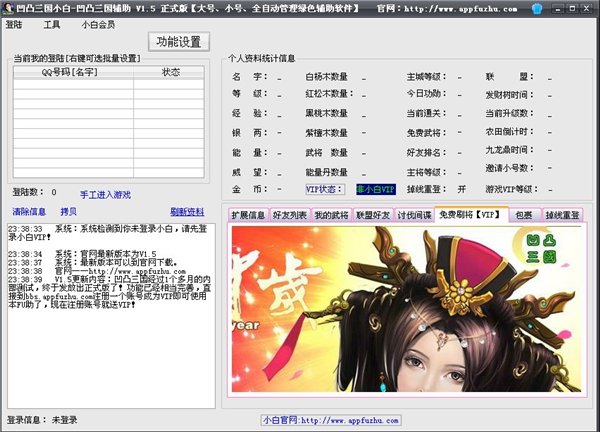600x432 pixels.
Task: Switch to the 包裹 tab
Action: (x=524, y=215)
